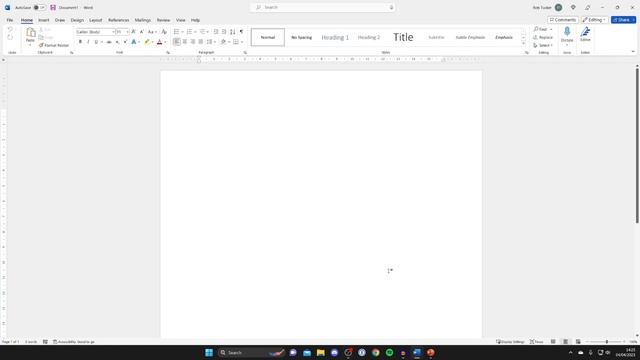Switch to Read Mode view in status bar
The width and height of the screenshot is (640, 360).
553,342
